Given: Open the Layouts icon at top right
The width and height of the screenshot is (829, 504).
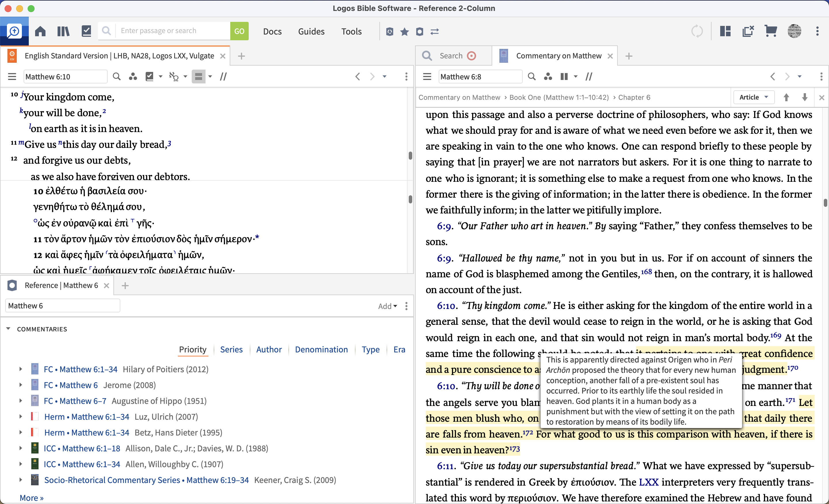Looking at the screenshot, I should pyautogui.click(x=725, y=31).
